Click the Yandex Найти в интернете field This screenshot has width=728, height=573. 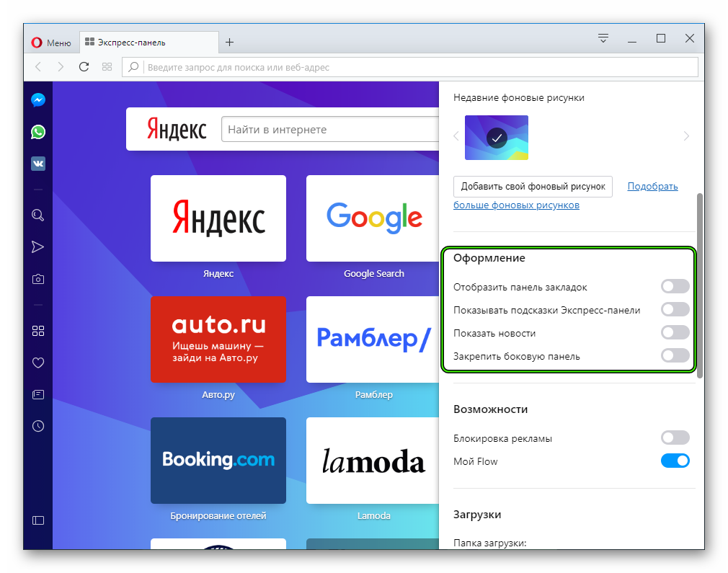coord(331,129)
